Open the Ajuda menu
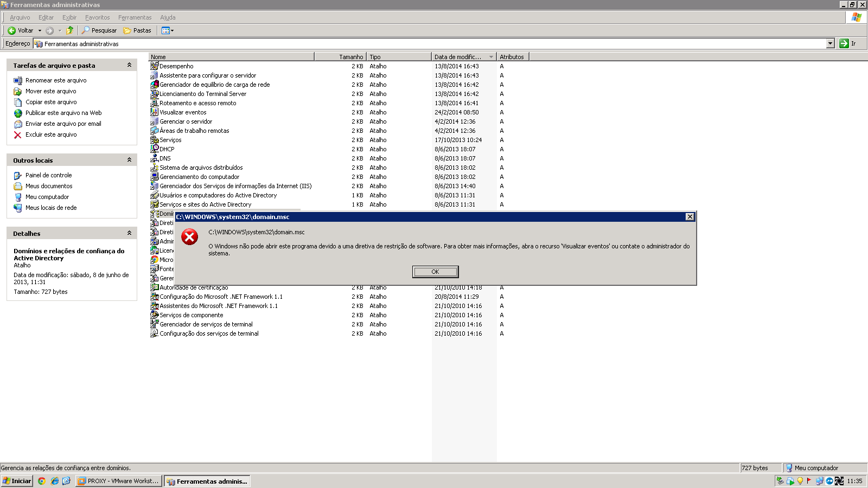The width and height of the screenshot is (868, 488). tap(168, 17)
